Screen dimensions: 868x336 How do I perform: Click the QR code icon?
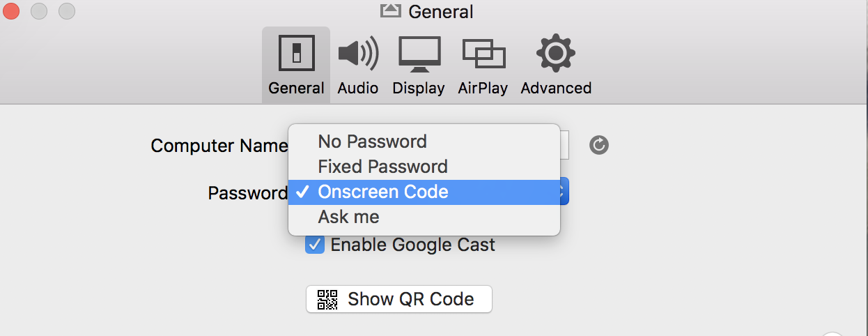coord(327,299)
